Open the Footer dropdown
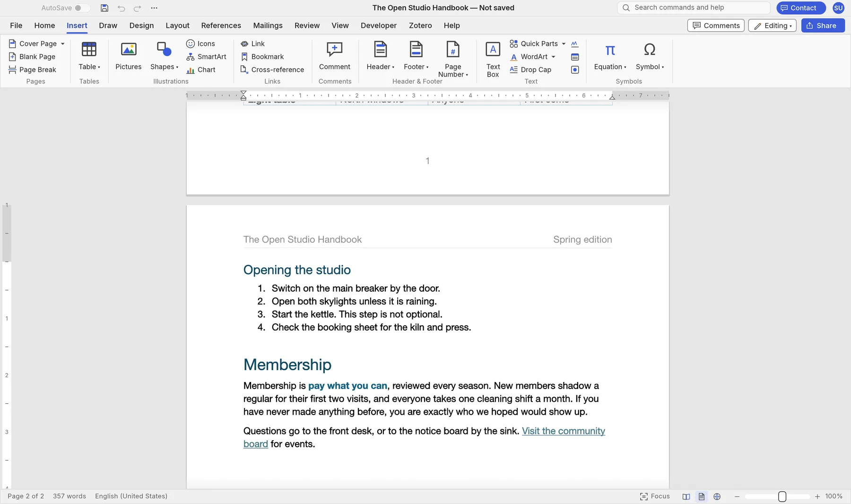Image resolution: width=851 pixels, height=504 pixels. coord(416,56)
